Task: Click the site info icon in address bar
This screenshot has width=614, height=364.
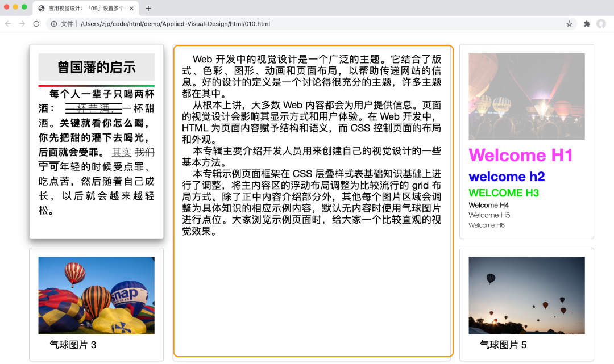Action: [54, 24]
